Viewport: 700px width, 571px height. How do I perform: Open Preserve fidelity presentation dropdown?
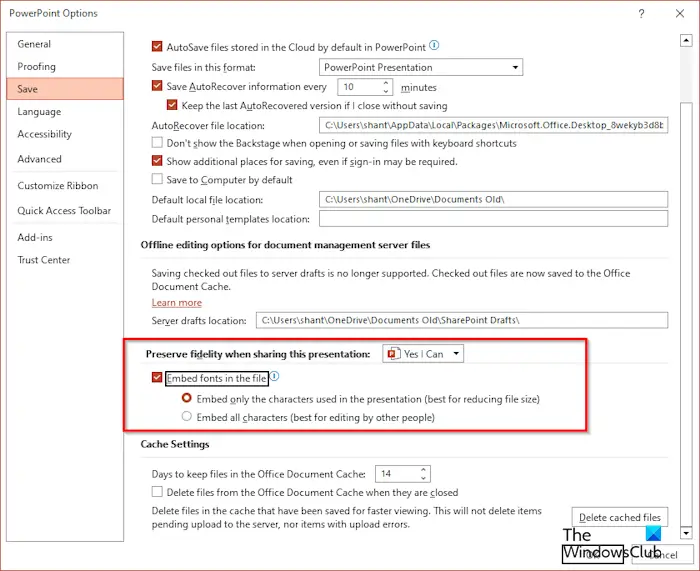(423, 354)
